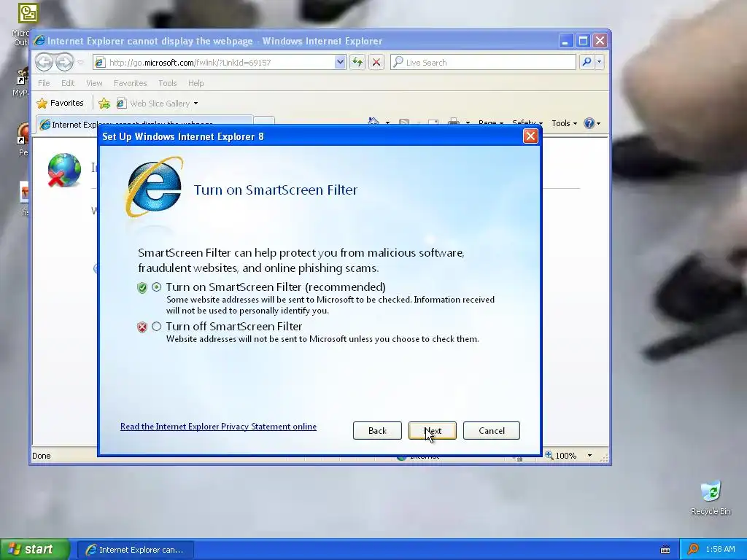Open the Web Slice Gallery link

coord(155,104)
